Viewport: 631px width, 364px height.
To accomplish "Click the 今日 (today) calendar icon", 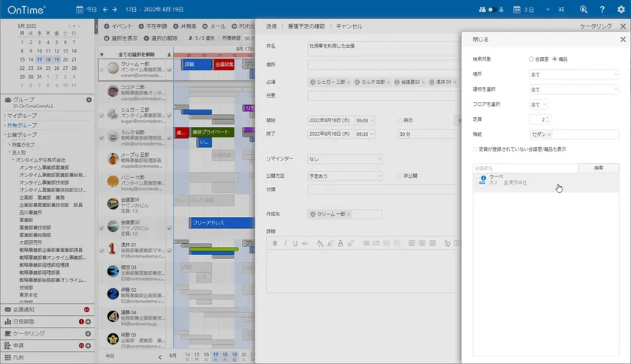I will [x=80, y=10].
